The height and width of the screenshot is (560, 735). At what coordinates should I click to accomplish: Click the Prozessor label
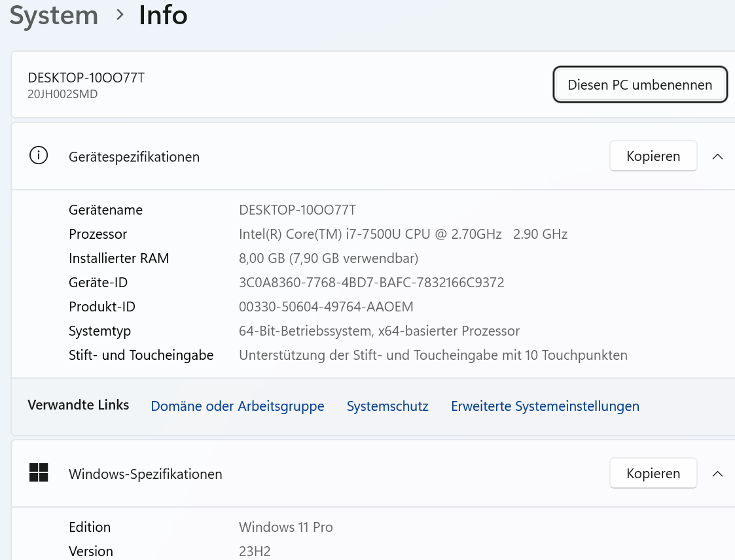(98, 234)
